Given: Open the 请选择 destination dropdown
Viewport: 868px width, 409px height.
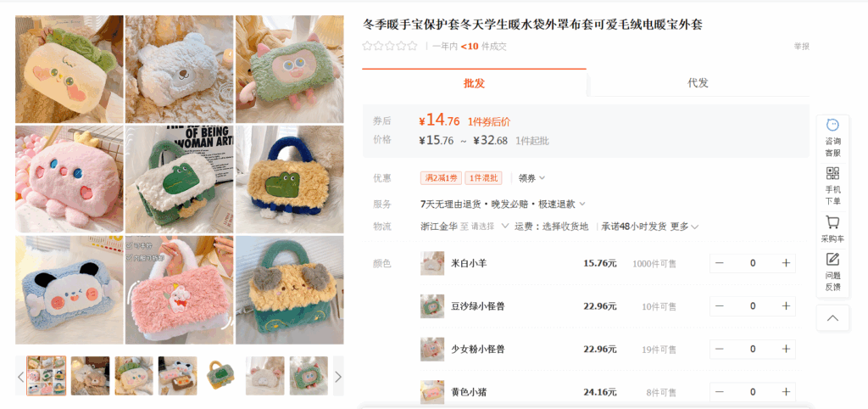Looking at the screenshot, I should coord(490,226).
